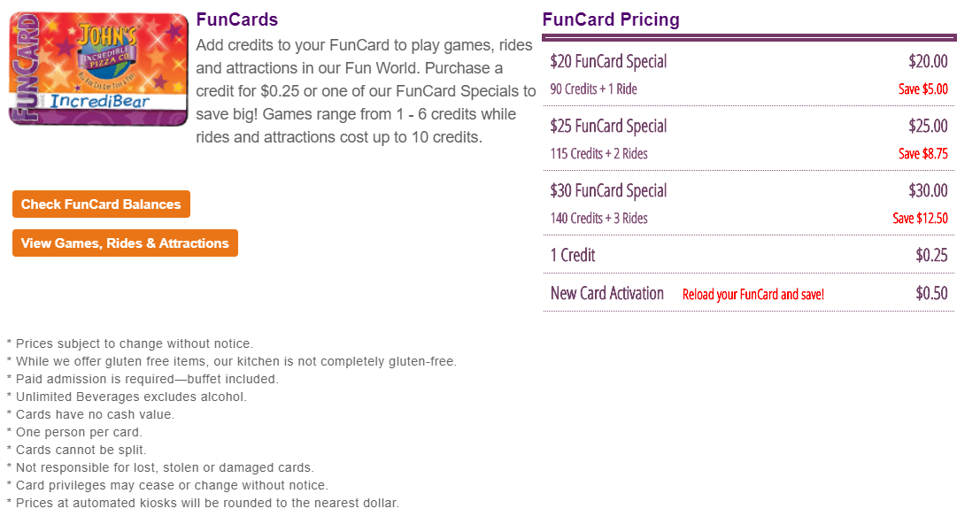Viewport: 980px width, 532px height.
Task: Click the 1 Credit pricing item
Action: (573, 256)
